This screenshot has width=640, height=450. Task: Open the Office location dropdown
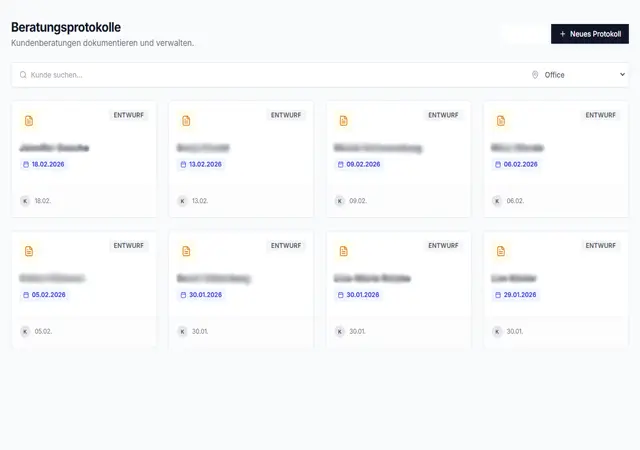[x=578, y=75]
